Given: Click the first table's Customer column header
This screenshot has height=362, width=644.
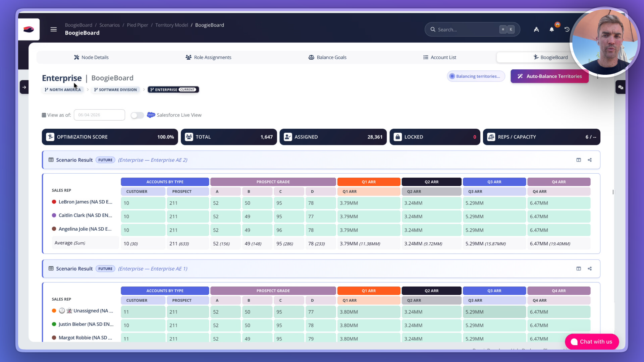Looking at the screenshot, I should click(x=143, y=191).
